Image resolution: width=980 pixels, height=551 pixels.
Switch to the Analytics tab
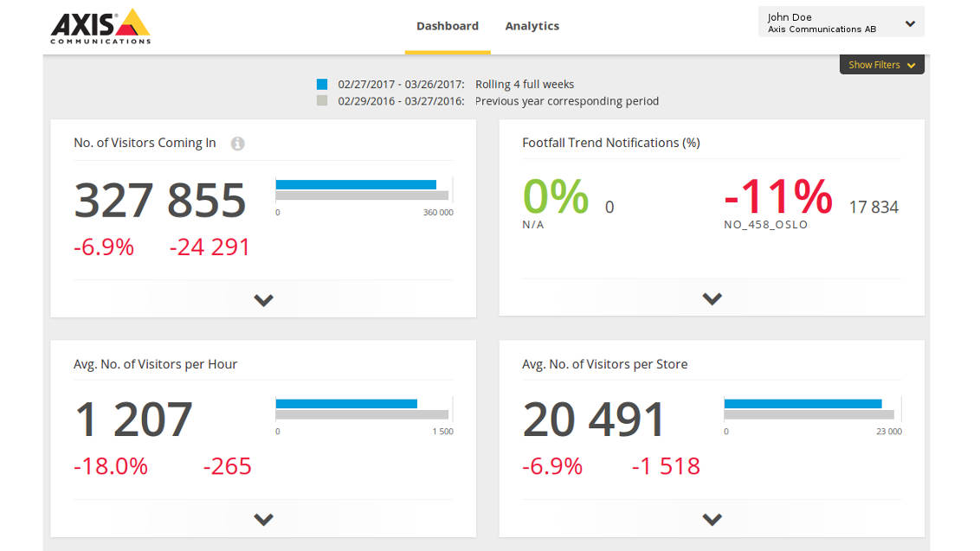point(532,26)
